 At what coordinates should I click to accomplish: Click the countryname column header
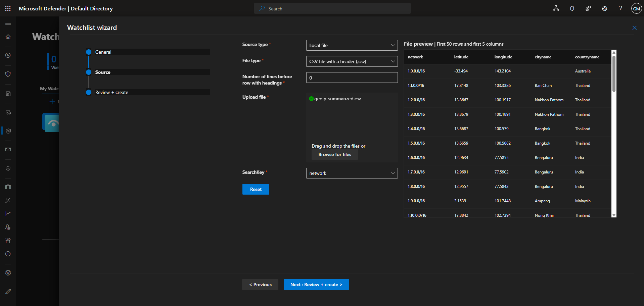pyautogui.click(x=587, y=57)
